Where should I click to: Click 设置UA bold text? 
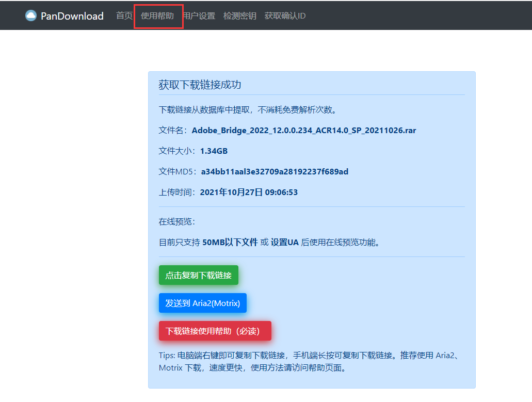coord(285,243)
